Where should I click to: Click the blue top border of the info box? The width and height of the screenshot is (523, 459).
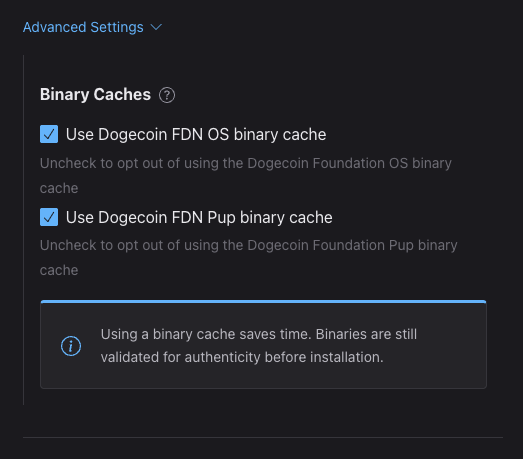[263, 302]
